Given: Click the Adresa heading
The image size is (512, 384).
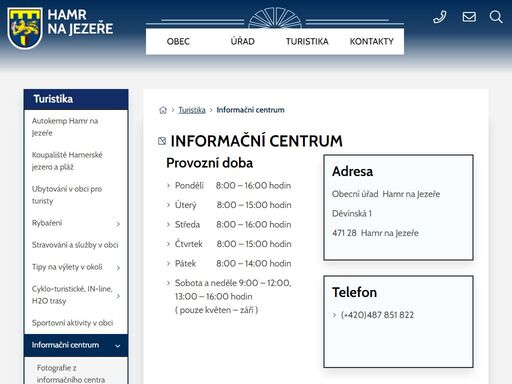Looking at the screenshot, I should 352,171.
